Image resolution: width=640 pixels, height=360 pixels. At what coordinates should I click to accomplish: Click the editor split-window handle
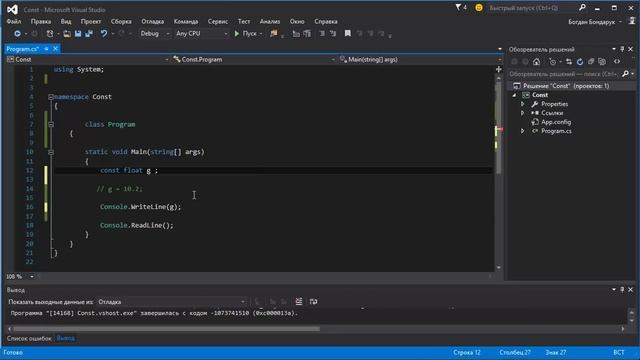tap(498, 69)
